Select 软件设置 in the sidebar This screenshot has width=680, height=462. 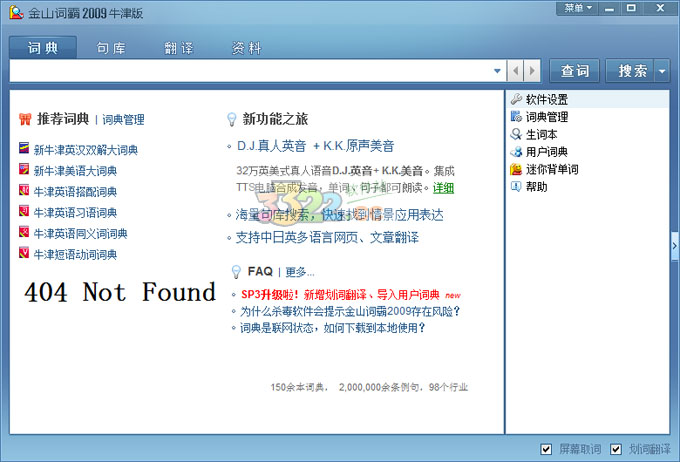pyautogui.click(x=588, y=99)
